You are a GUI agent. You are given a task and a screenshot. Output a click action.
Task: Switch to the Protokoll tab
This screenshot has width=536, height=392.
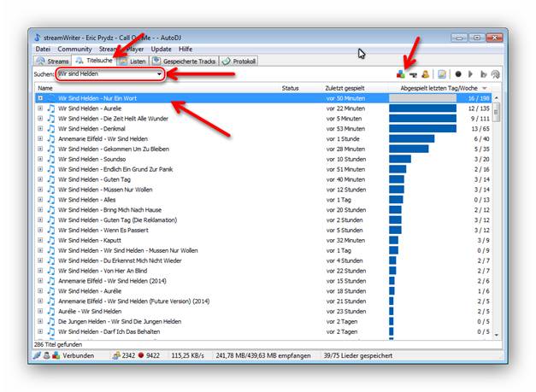click(239, 61)
